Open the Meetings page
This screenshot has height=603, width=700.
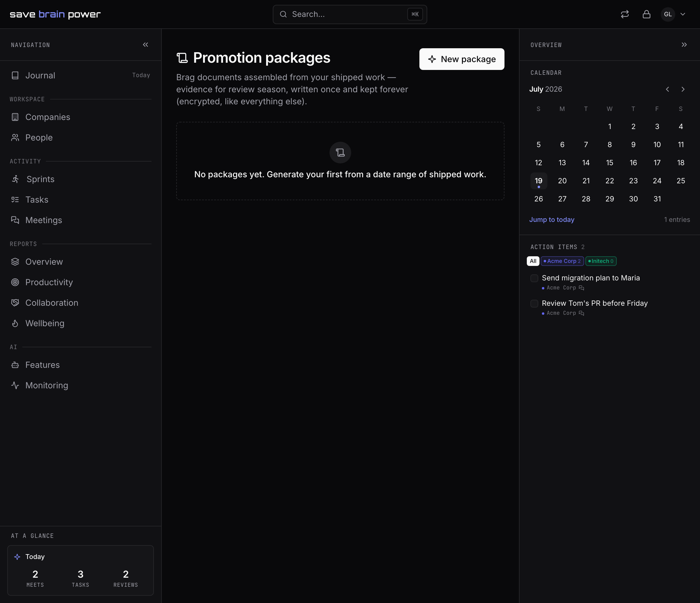80,220
